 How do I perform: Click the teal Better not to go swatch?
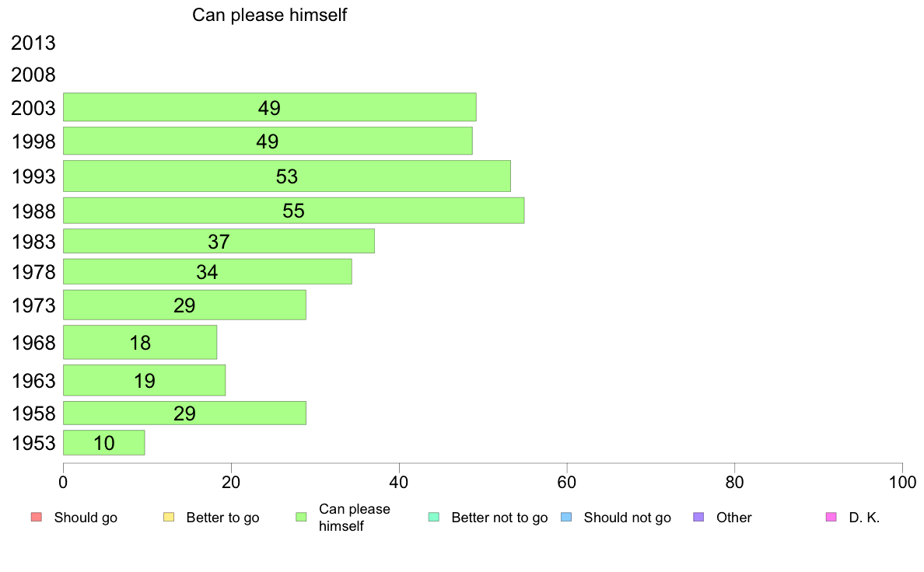click(434, 518)
